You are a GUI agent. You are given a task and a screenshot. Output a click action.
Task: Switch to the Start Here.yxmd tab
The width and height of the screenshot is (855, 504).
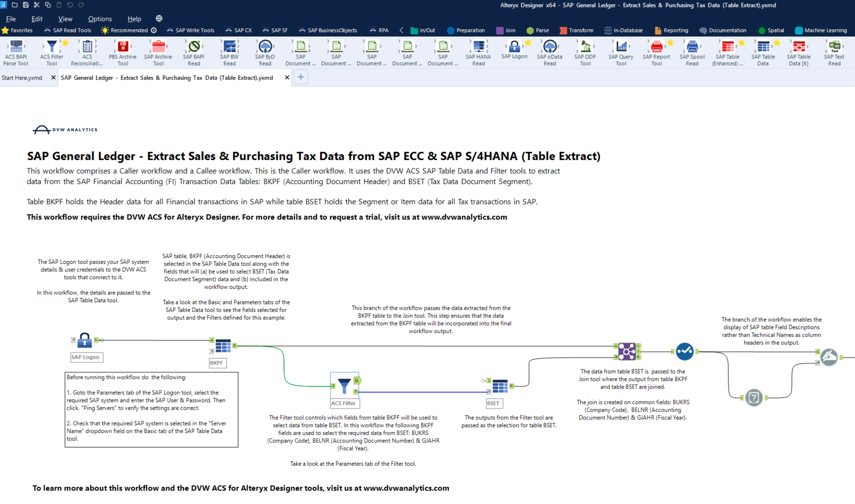tap(22, 78)
